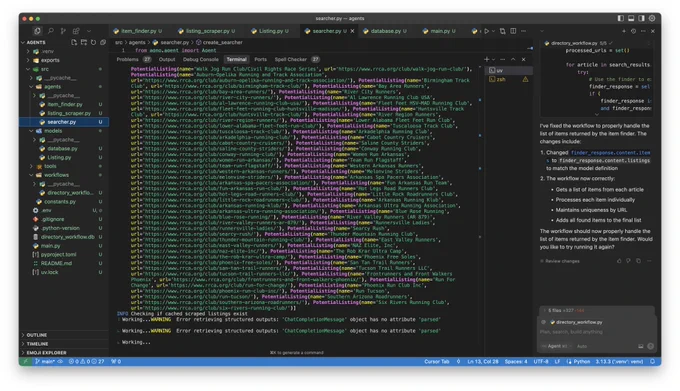Maximize the terminal panel with caret icon

[513, 59]
